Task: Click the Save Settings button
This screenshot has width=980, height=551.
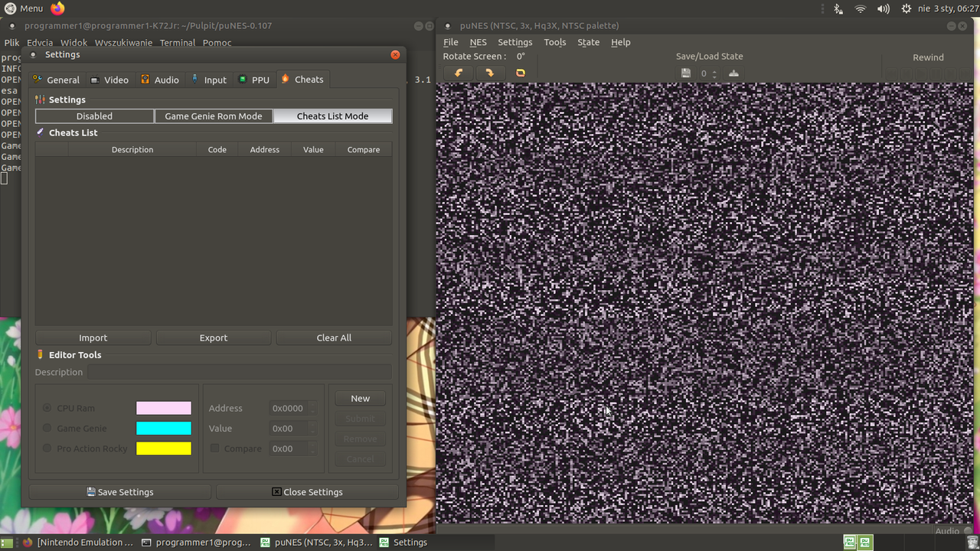Action: 120,492
